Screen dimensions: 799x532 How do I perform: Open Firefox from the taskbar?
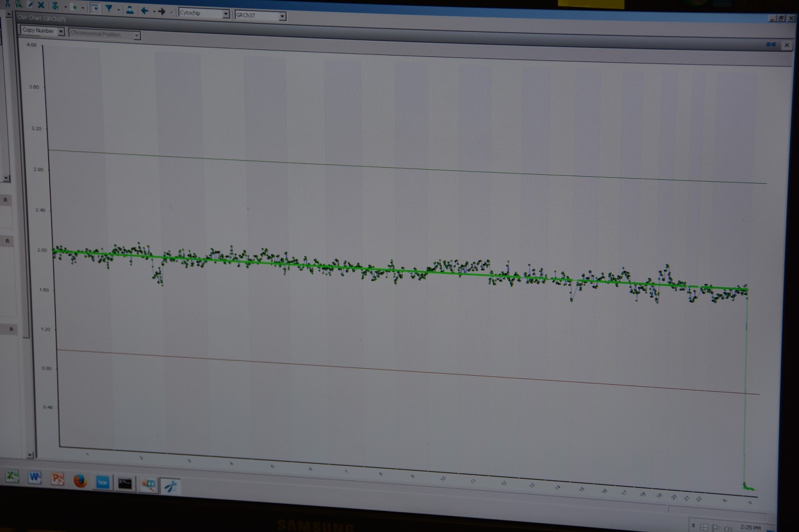click(80, 481)
